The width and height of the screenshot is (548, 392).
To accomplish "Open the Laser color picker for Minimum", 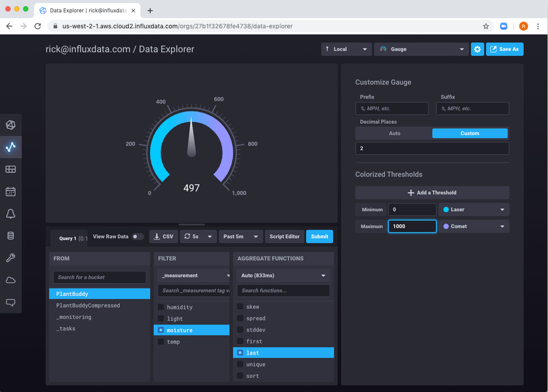I will coord(474,209).
